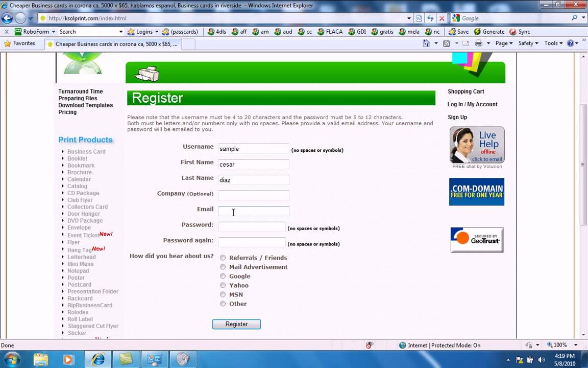Screen dimensions: 588x368
Task: Click the GDI passcard shortcut
Action: (357, 32)
